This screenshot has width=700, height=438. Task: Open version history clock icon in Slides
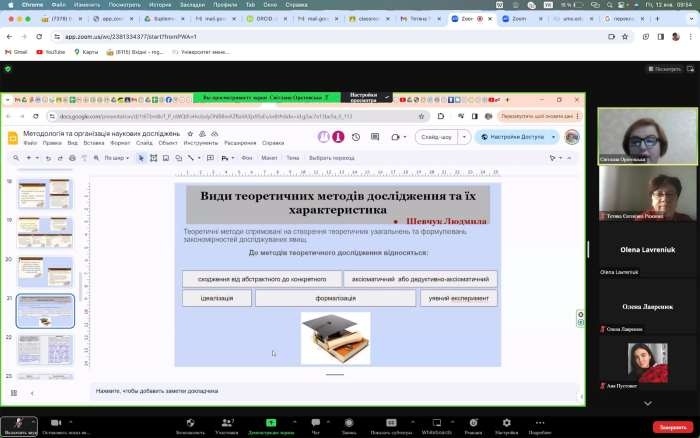pyautogui.click(x=356, y=137)
